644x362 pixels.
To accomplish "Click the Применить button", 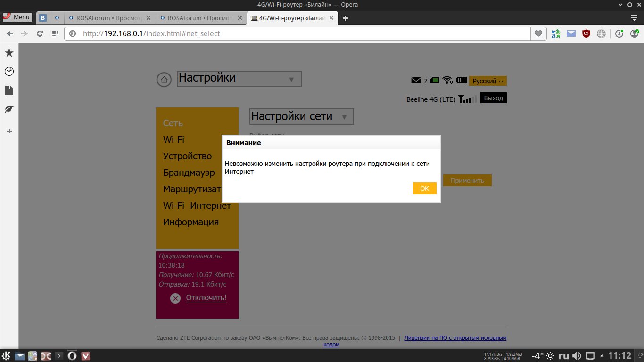I will coord(467,181).
